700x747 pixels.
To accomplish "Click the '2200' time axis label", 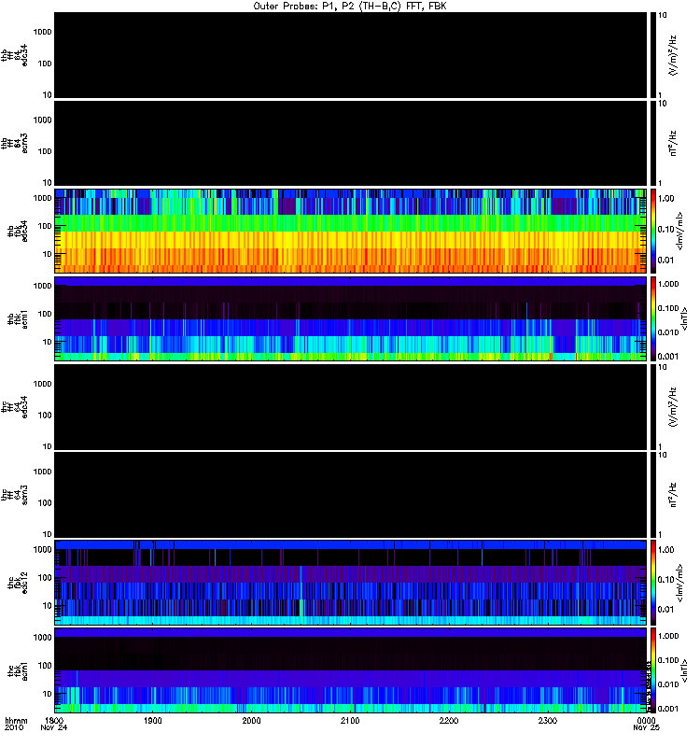I will click(449, 721).
